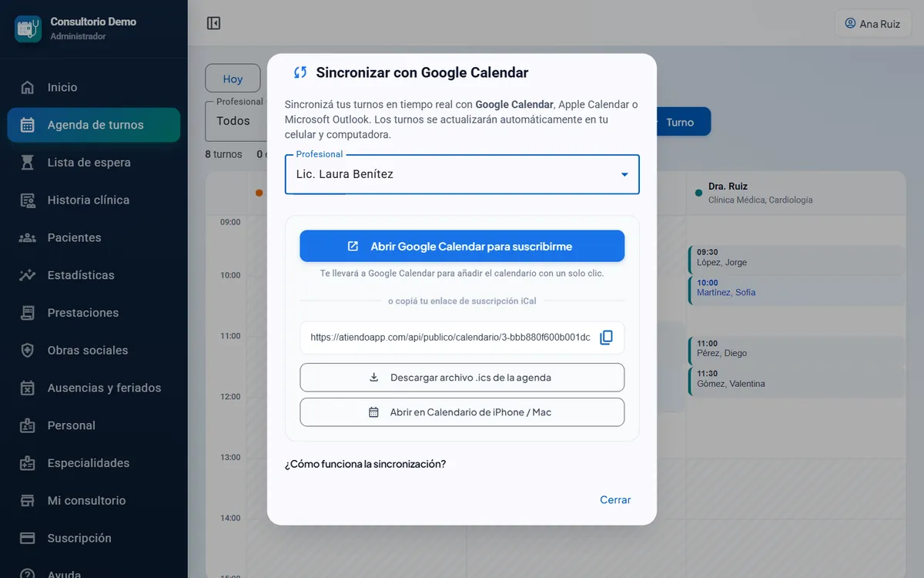Image resolution: width=924 pixels, height=578 pixels.
Task: Open the Profesional dropdown in the dialog
Action: [462, 174]
